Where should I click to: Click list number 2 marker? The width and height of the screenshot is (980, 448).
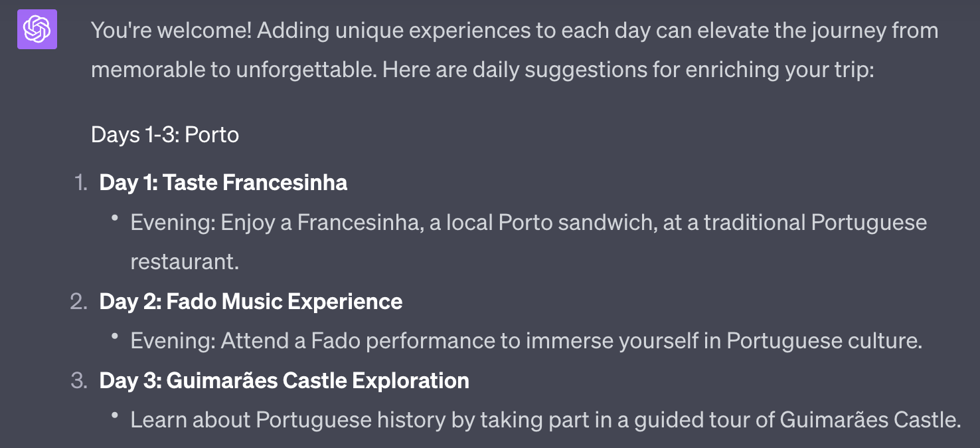(79, 302)
